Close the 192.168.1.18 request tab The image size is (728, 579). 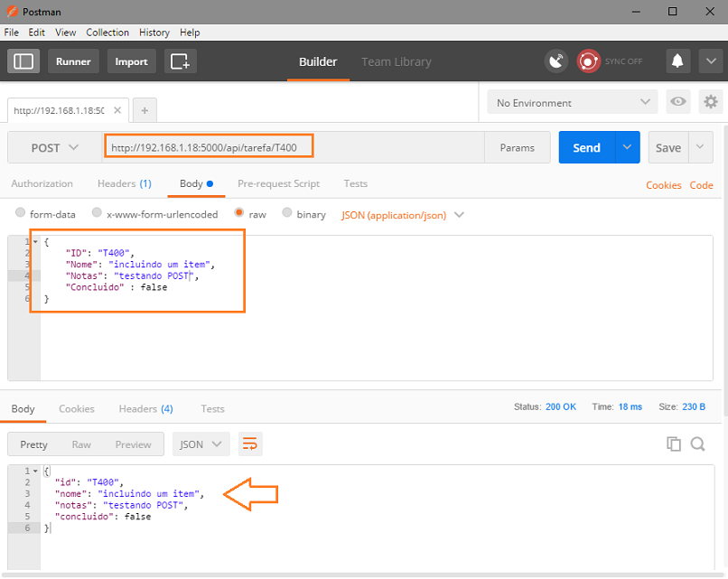point(117,110)
